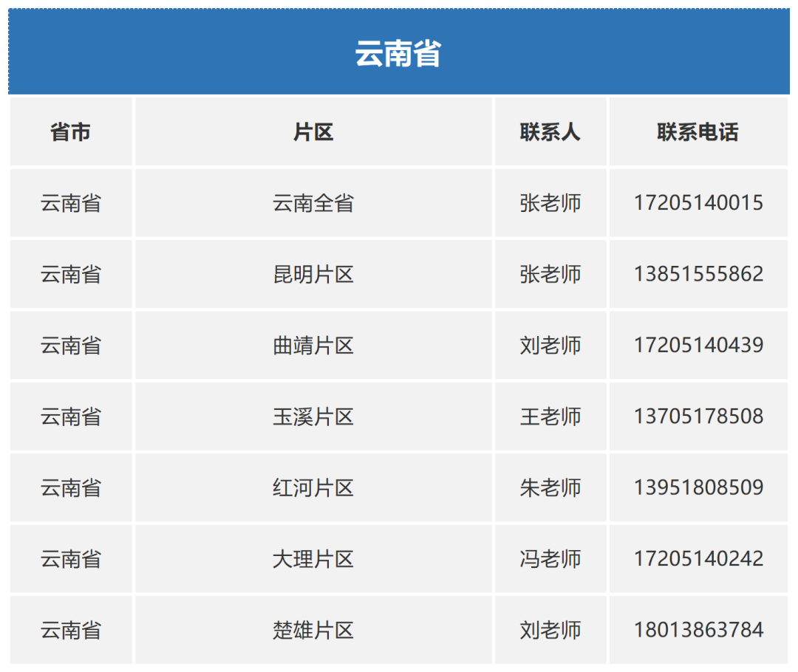This screenshot has height=672, width=798.
Task: Select the 省市 column header
Action: coord(70,132)
